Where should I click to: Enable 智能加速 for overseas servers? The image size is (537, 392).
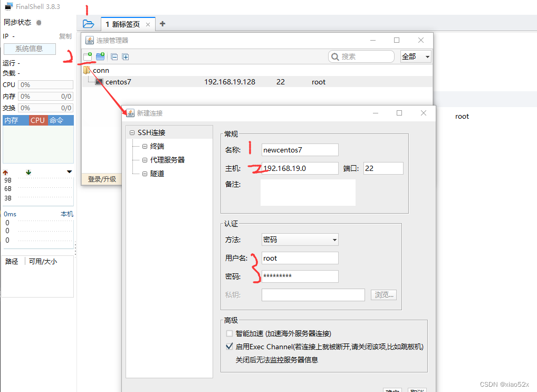229,333
